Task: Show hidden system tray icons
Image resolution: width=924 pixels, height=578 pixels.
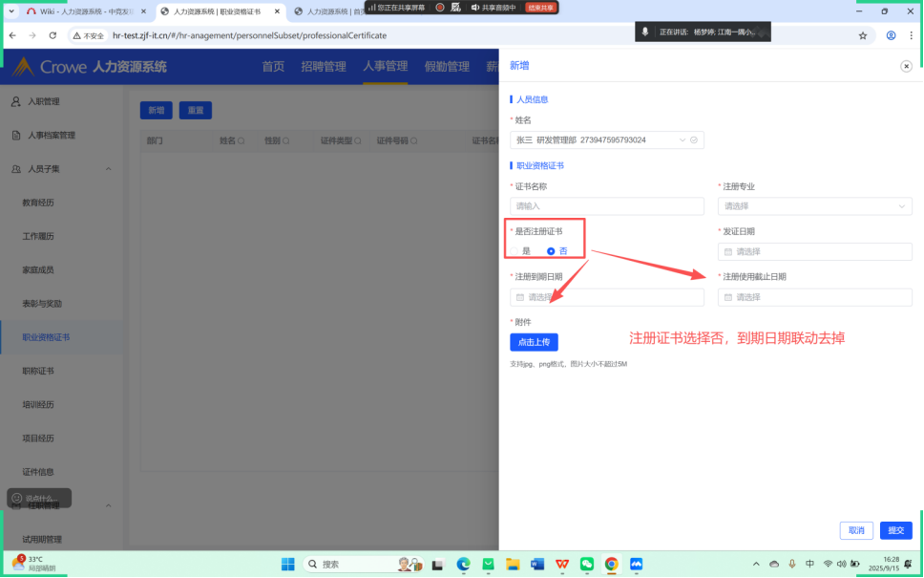Action: (756, 565)
